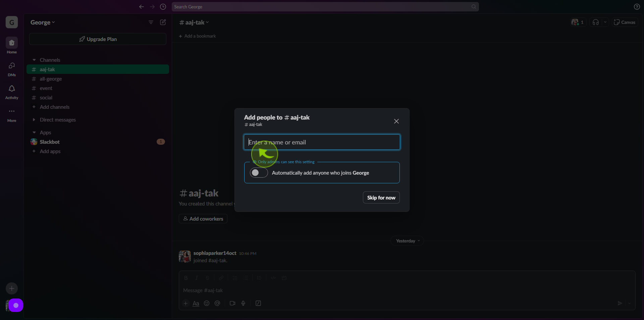Image resolution: width=644 pixels, height=320 pixels.
Task: Record a video clip icon
Action: pyautogui.click(x=232, y=303)
